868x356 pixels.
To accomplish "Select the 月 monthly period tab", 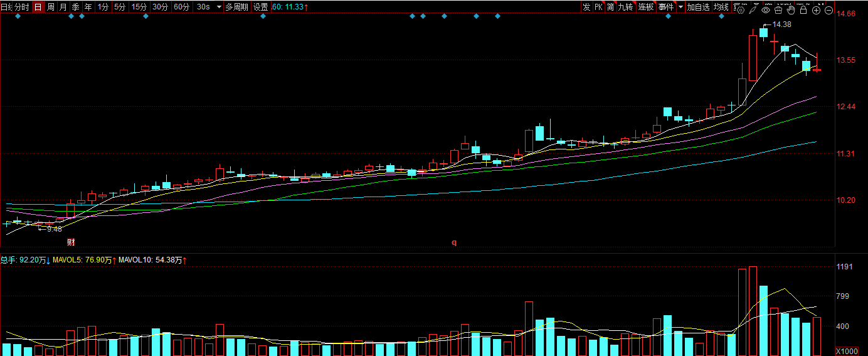I will [63, 7].
